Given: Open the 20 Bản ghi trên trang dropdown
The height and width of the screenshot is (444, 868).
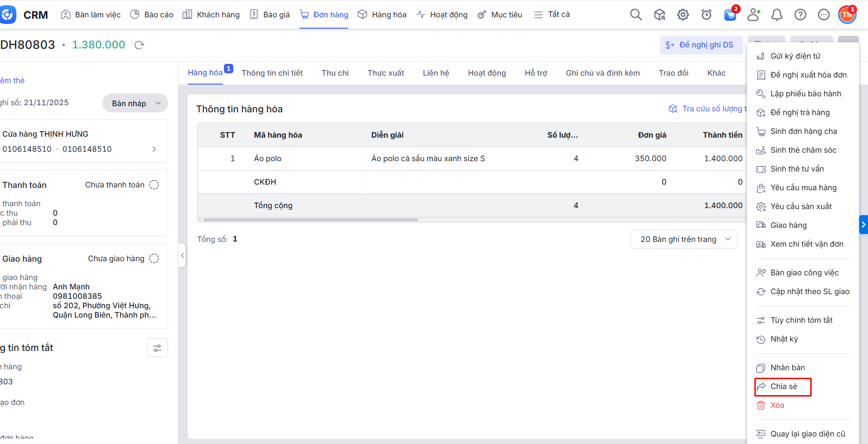Looking at the screenshot, I should coord(684,239).
